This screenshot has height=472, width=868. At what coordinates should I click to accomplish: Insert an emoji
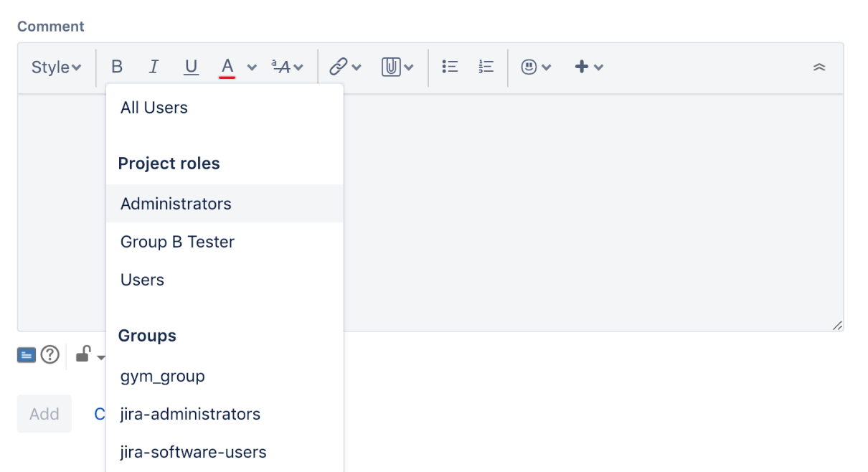(x=529, y=67)
